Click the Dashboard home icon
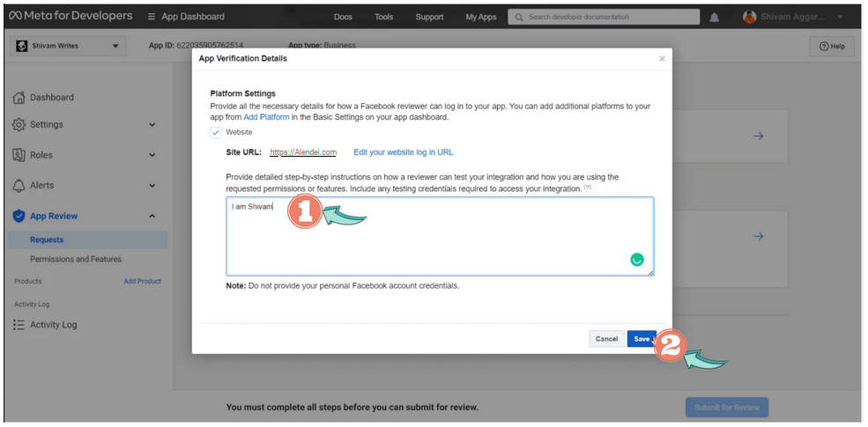 tap(19, 98)
